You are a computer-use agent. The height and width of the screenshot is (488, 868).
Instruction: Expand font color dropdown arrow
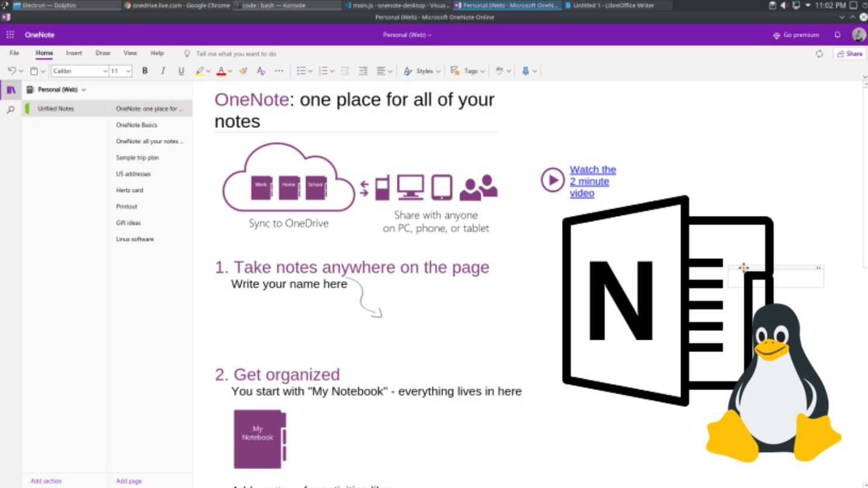(230, 71)
